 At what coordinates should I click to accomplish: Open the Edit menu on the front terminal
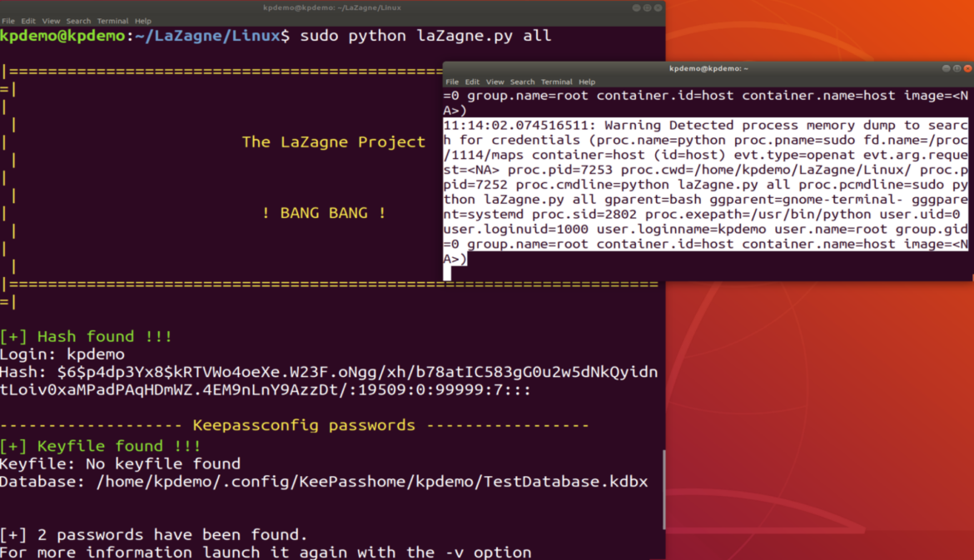click(x=472, y=82)
